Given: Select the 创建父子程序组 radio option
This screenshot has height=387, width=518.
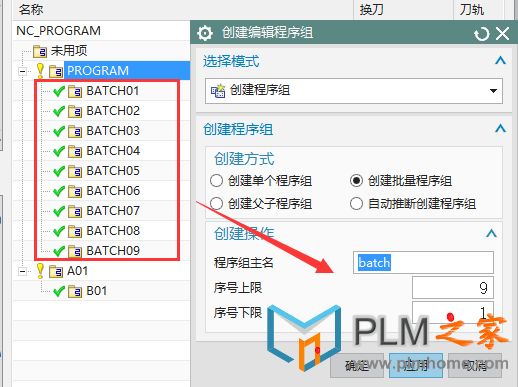Looking at the screenshot, I should pos(217,203).
